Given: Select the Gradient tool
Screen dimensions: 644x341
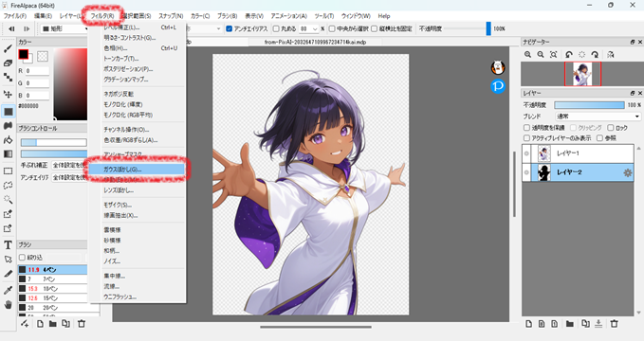Looking at the screenshot, I should [x=8, y=153].
